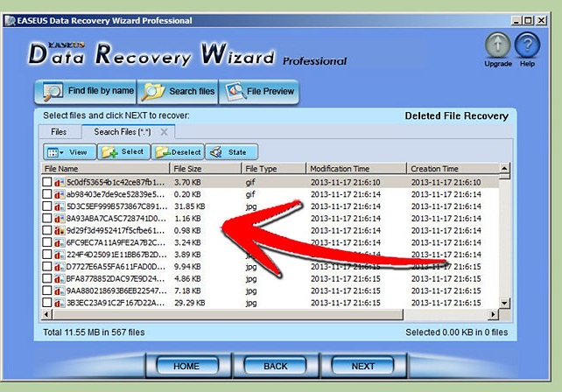Click Find file by name button
The width and height of the screenshot is (562, 392).
pos(85,92)
